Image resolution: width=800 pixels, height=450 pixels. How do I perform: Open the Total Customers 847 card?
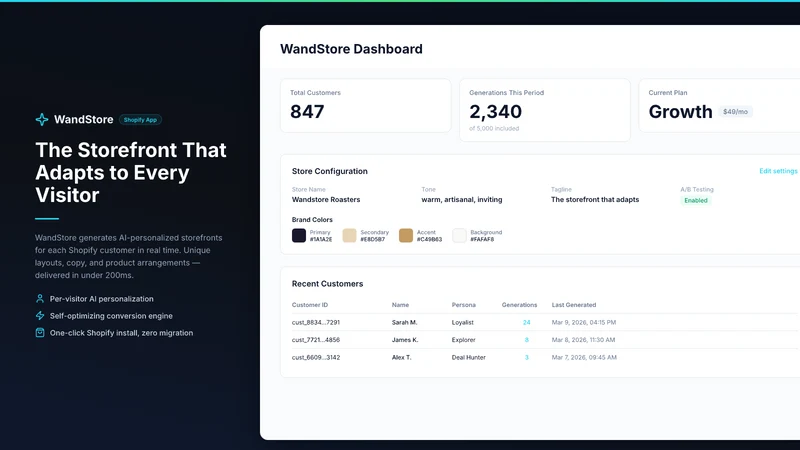coord(365,106)
